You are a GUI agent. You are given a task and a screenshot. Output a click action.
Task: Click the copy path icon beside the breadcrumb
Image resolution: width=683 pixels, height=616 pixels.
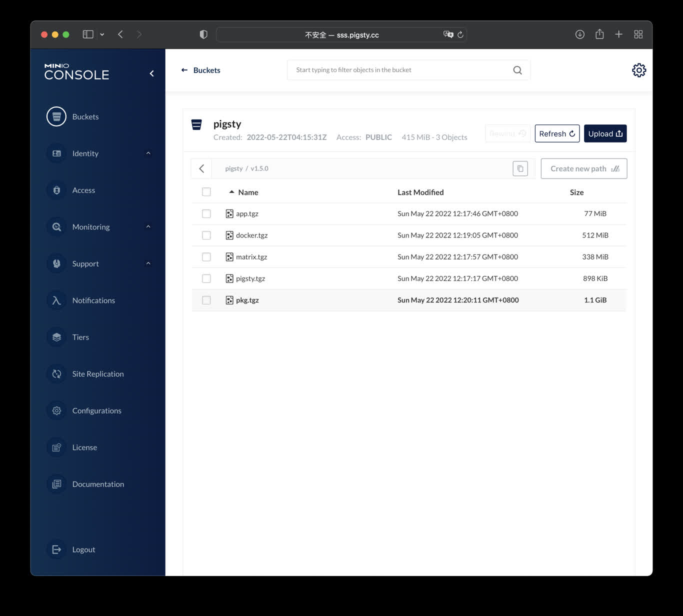click(x=520, y=168)
